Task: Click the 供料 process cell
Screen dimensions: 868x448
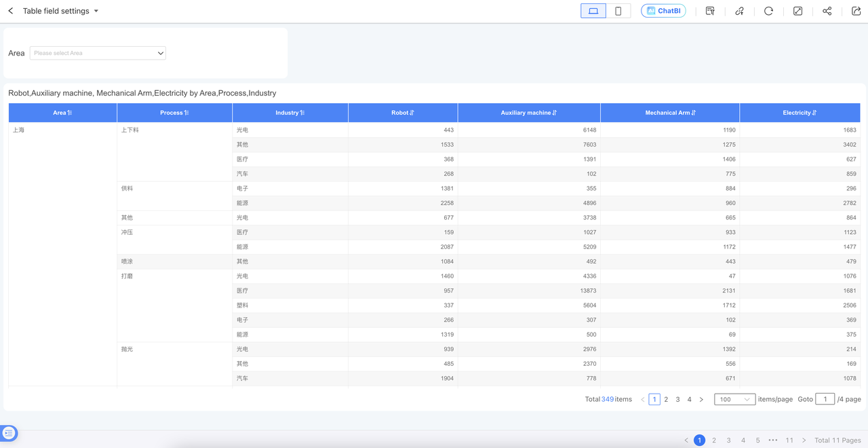Action: click(x=174, y=196)
